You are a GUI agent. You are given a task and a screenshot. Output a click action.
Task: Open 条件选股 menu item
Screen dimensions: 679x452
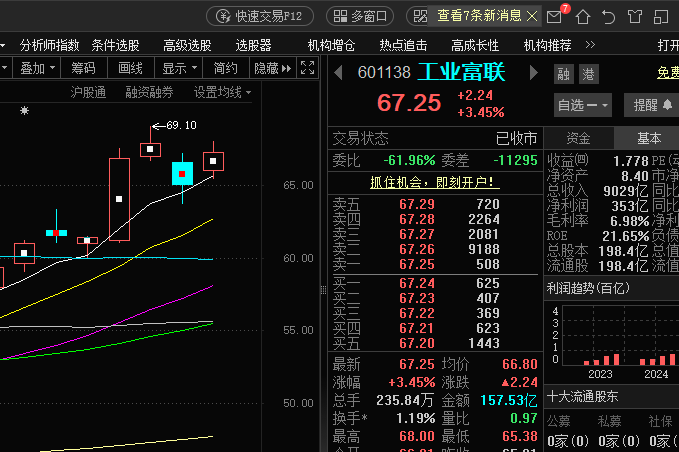[115, 45]
